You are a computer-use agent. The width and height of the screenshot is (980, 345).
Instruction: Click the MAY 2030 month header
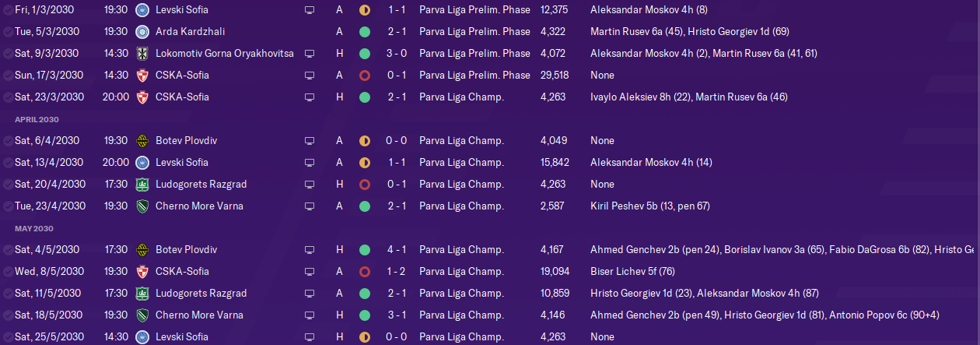coord(32,229)
